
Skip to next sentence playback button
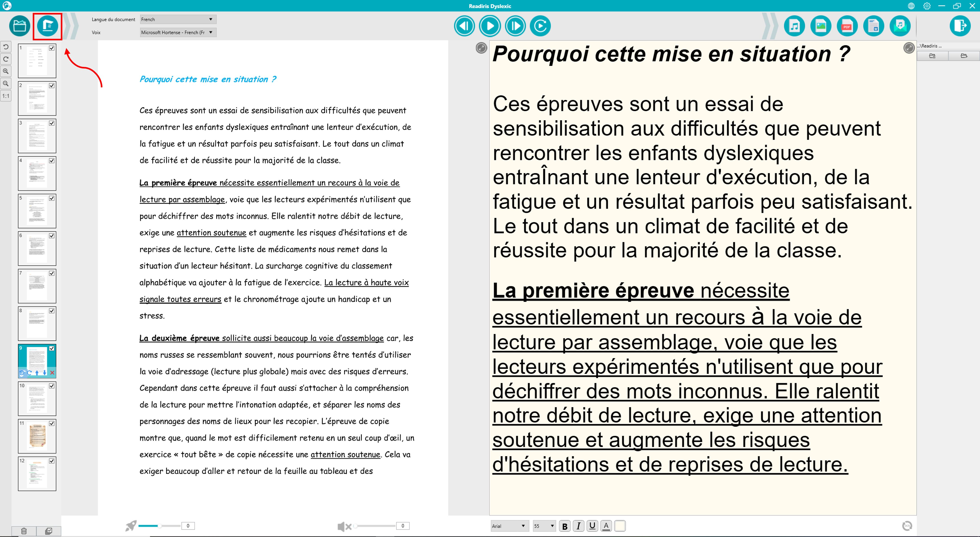pyautogui.click(x=515, y=26)
